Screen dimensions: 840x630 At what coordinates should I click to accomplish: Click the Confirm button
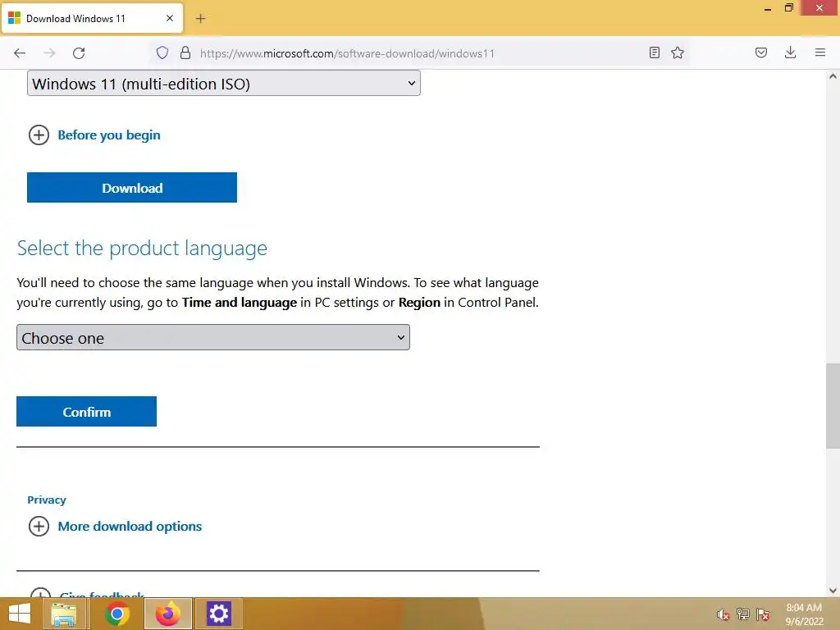tap(86, 412)
